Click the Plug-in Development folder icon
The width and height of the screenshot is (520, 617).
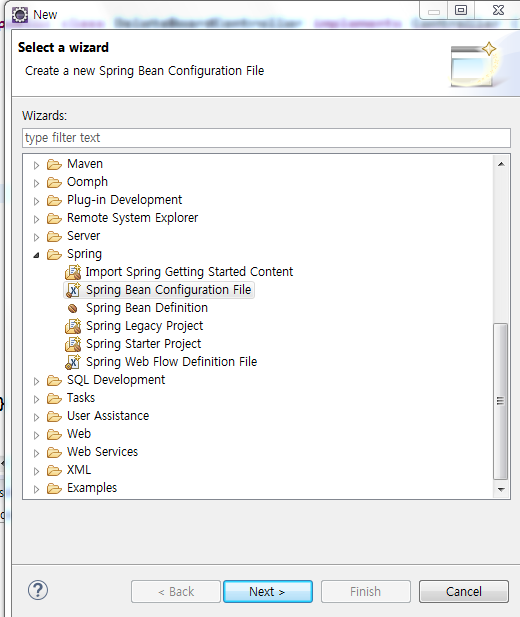54,200
